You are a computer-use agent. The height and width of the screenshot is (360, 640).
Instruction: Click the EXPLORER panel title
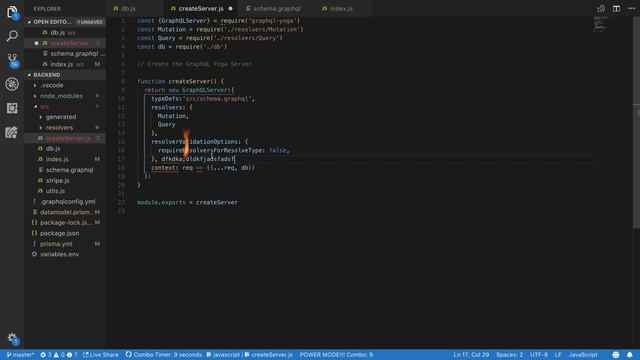(x=47, y=9)
